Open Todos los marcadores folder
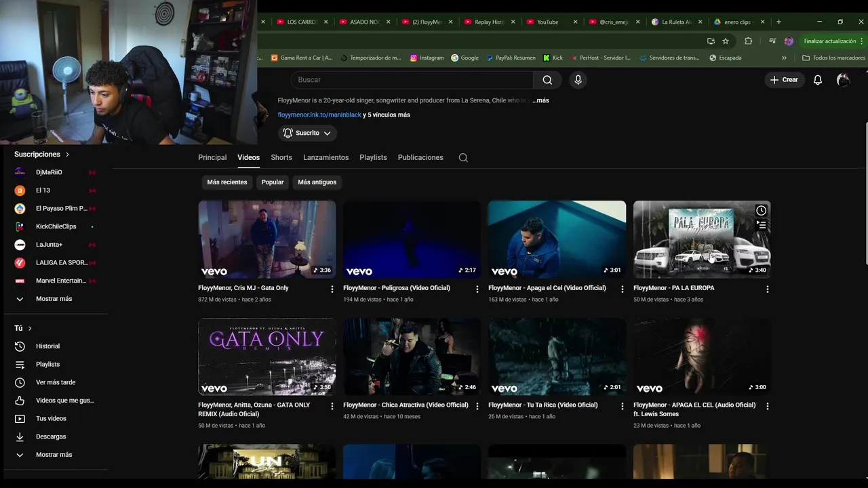Image resolution: width=868 pixels, height=488 pixels. [833, 58]
